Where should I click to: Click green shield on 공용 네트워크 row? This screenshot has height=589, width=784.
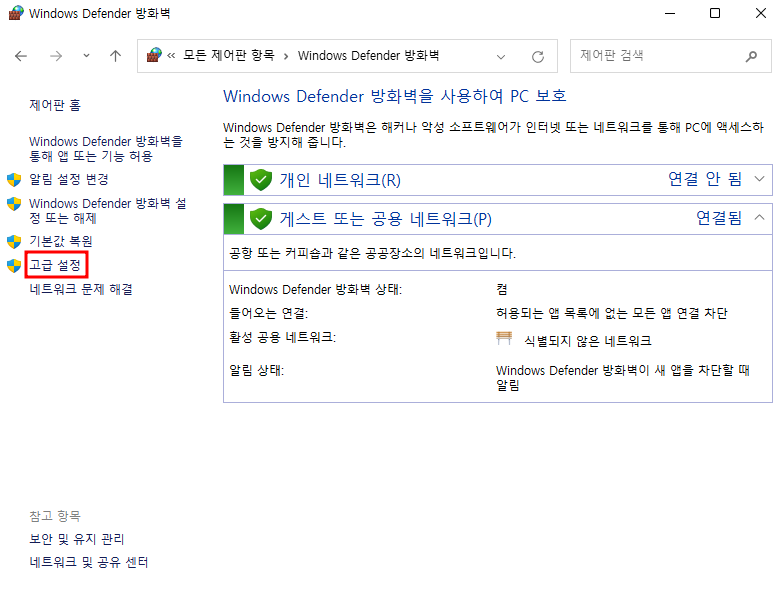[x=260, y=219]
